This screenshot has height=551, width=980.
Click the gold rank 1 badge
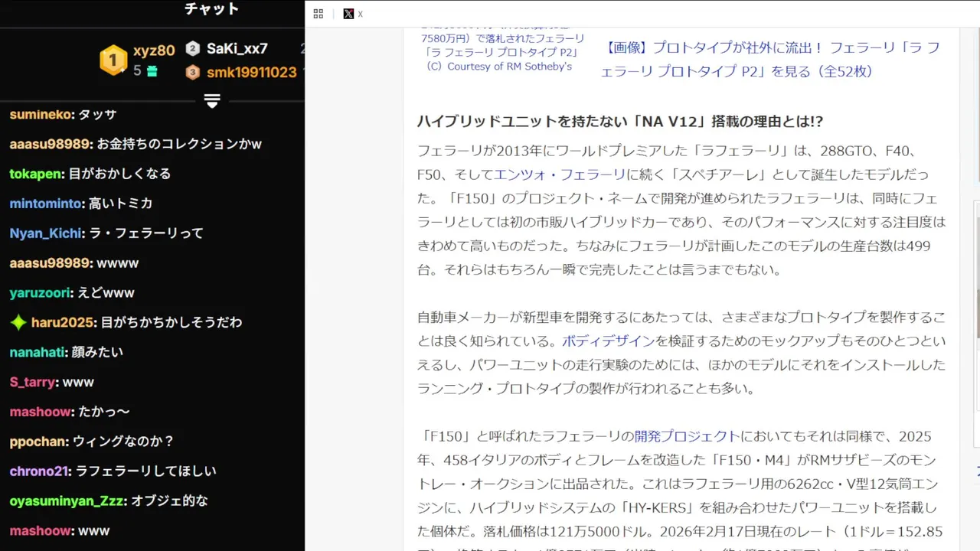point(113,60)
